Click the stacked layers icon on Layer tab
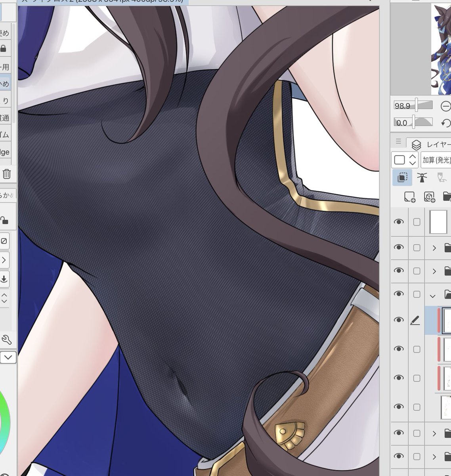 416,145
